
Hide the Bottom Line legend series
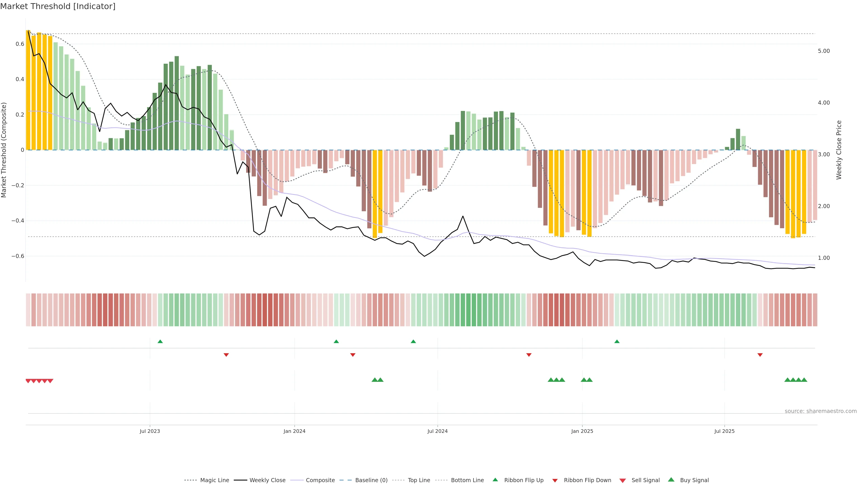coord(467,480)
